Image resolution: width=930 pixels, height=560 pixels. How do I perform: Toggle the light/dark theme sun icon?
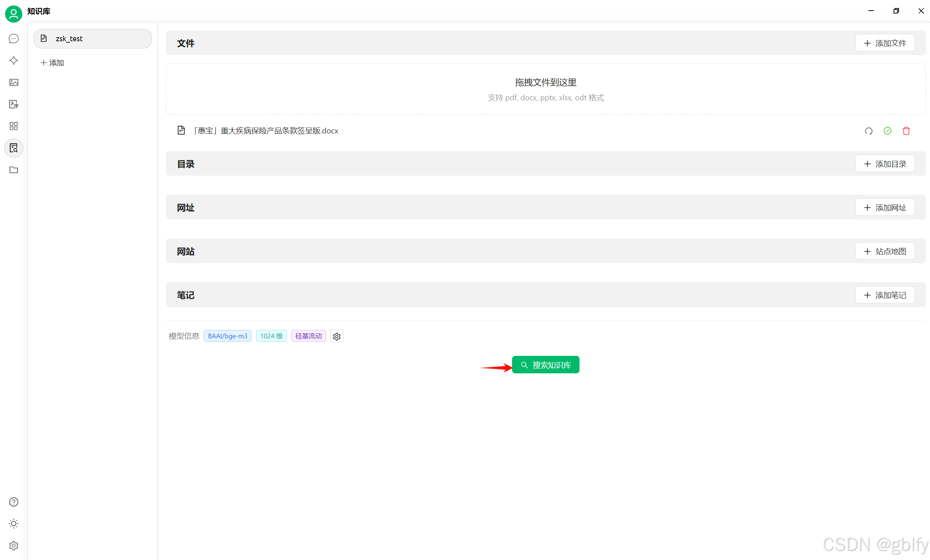click(13, 524)
